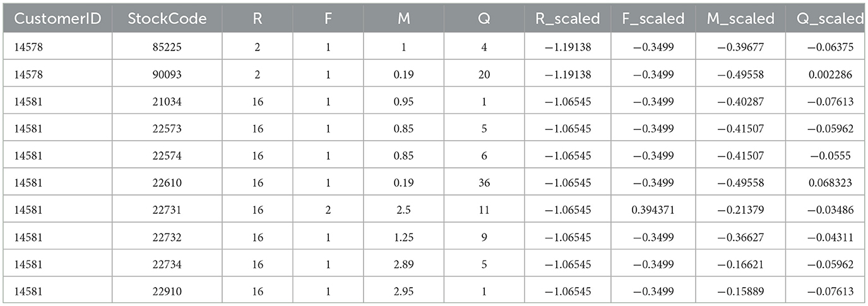Select the StockCode cell 22910
This screenshot has width=868, height=306.
click(167, 291)
